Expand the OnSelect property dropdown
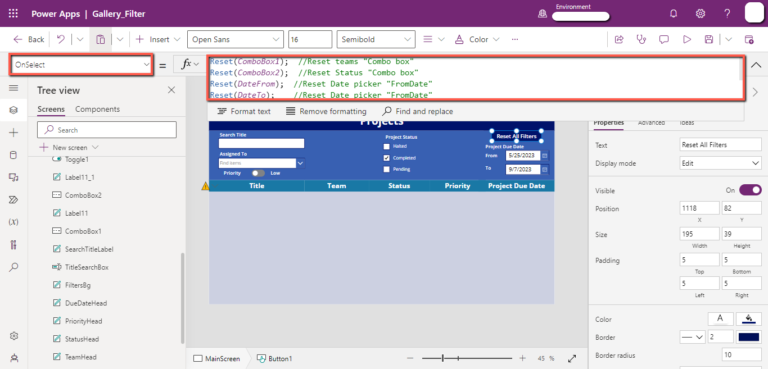The width and height of the screenshot is (768, 369). [x=80, y=65]
